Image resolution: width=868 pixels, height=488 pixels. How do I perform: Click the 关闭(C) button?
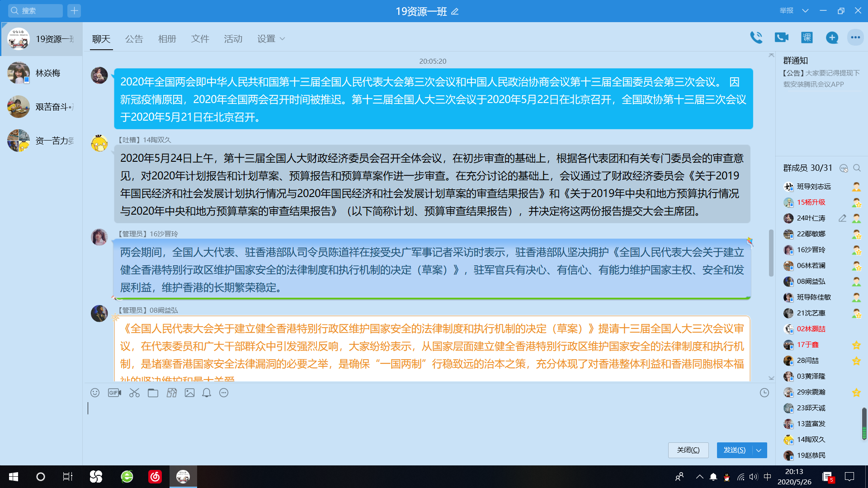(x=688, y=450)
